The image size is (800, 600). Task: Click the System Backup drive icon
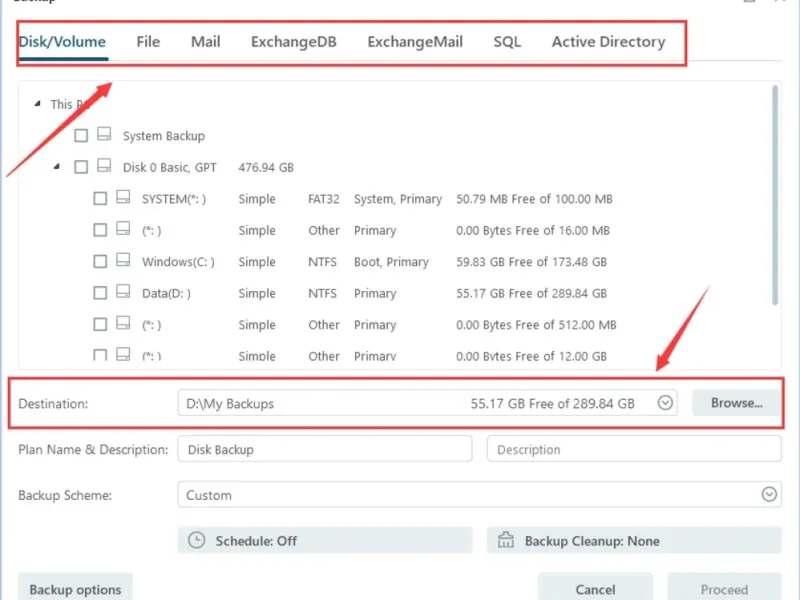pos(104,134)
